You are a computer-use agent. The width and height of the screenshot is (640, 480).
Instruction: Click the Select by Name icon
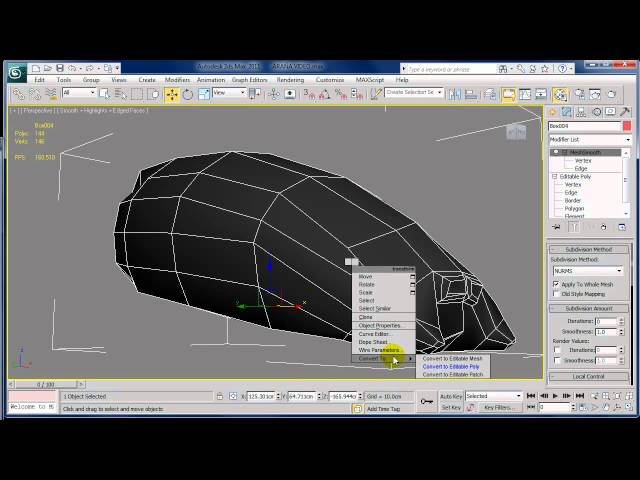tap(120, 95)
